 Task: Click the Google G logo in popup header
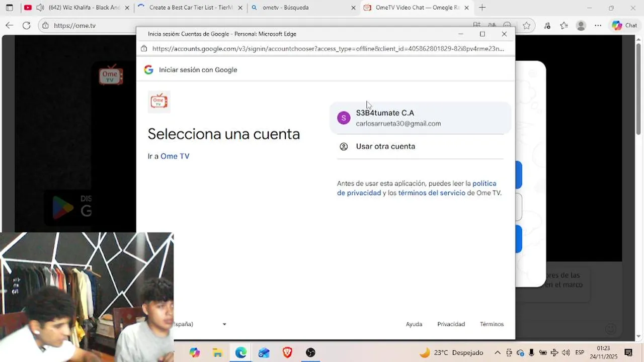(148, 70)
